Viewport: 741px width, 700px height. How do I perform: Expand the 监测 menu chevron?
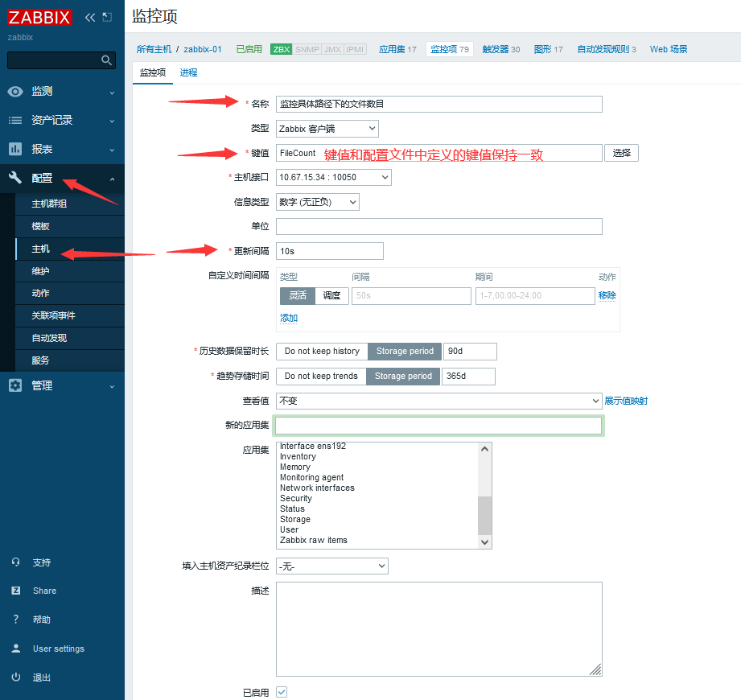112,93
